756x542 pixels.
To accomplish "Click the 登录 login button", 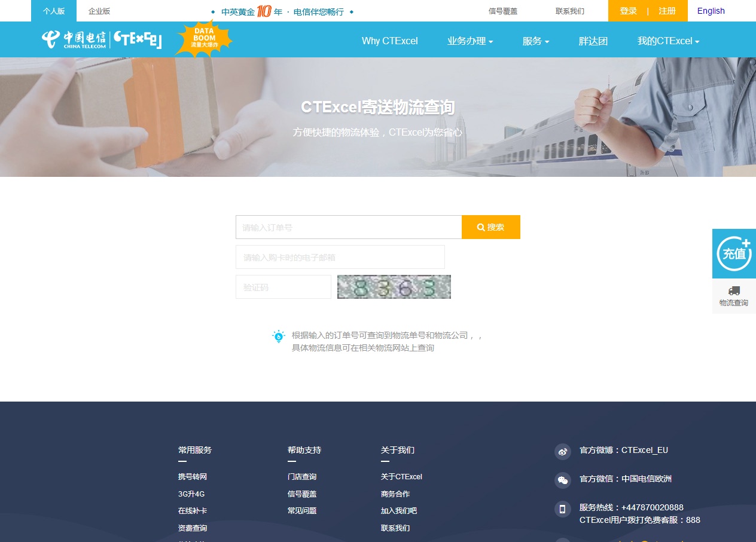I will (x=629, y=11).
